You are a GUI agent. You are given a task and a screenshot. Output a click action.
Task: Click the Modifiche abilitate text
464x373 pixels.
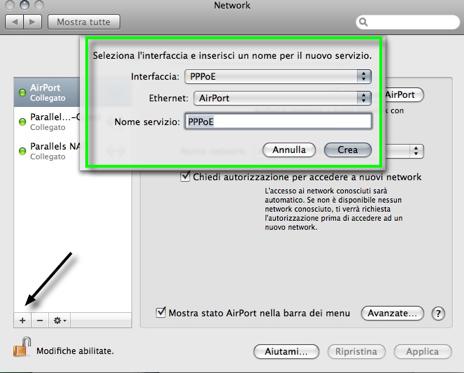[75, 351]
